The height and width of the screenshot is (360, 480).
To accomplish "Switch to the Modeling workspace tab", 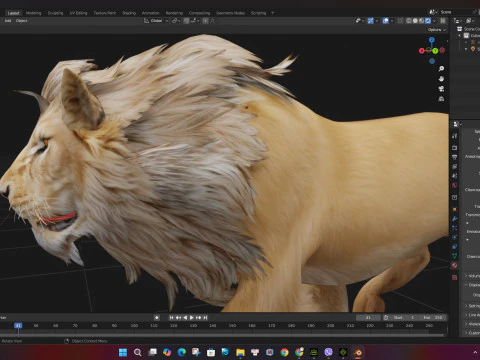I will pos(33,13).
